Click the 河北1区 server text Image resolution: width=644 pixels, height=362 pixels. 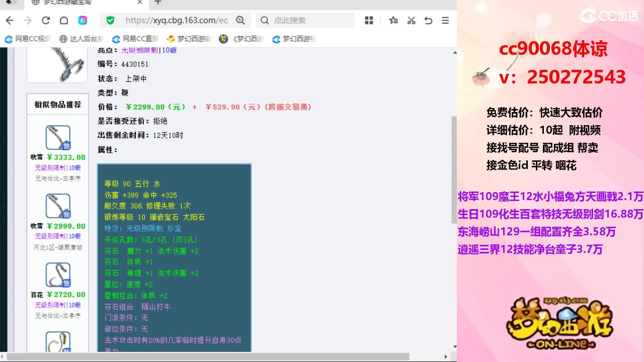pyautogui.click(x=58, y=247)
